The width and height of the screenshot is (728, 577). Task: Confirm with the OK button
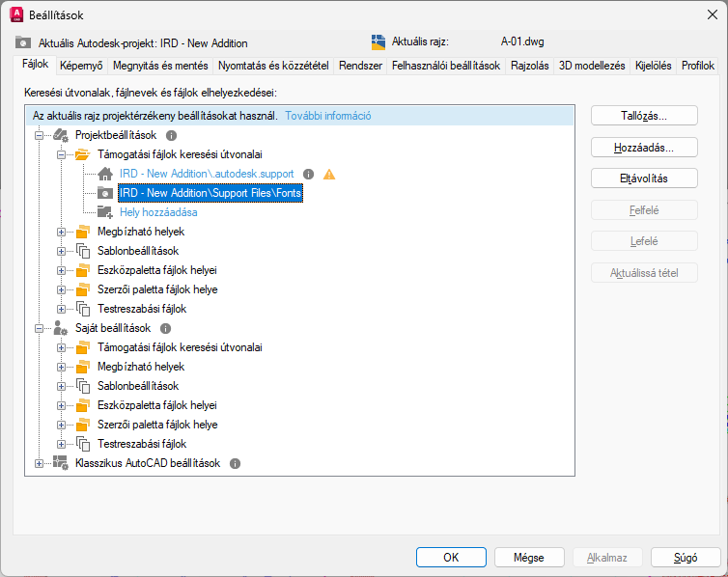coord(451,557)
